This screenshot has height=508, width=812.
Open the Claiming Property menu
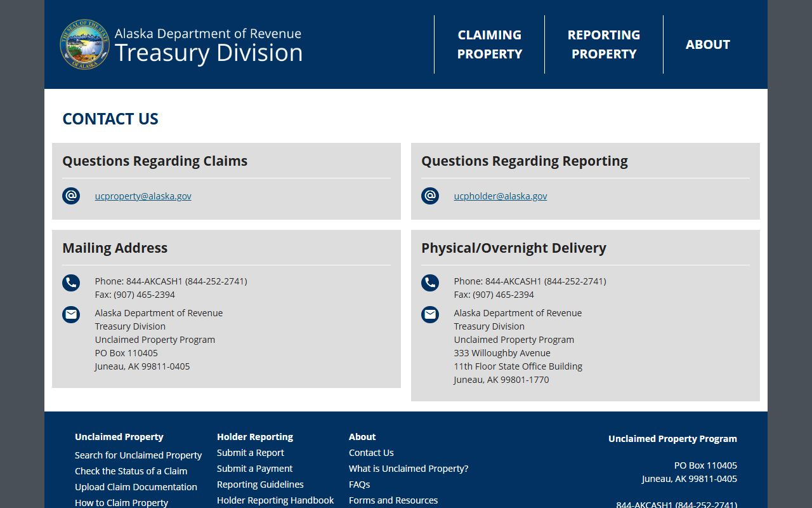click(x=490, y=44)
